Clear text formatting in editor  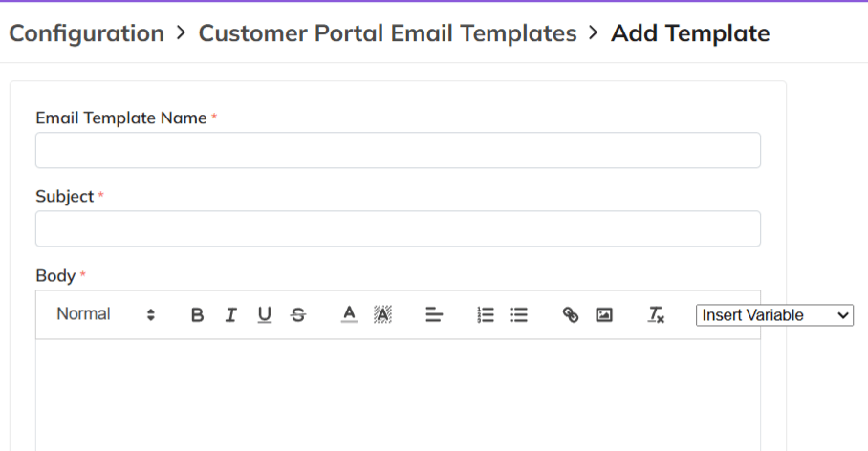[x=656, y=315]
